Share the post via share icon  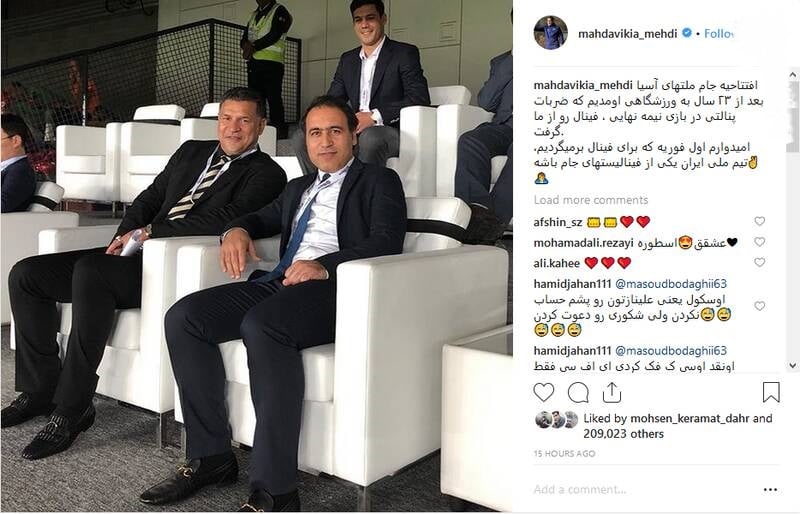click(x=612, y=393)
